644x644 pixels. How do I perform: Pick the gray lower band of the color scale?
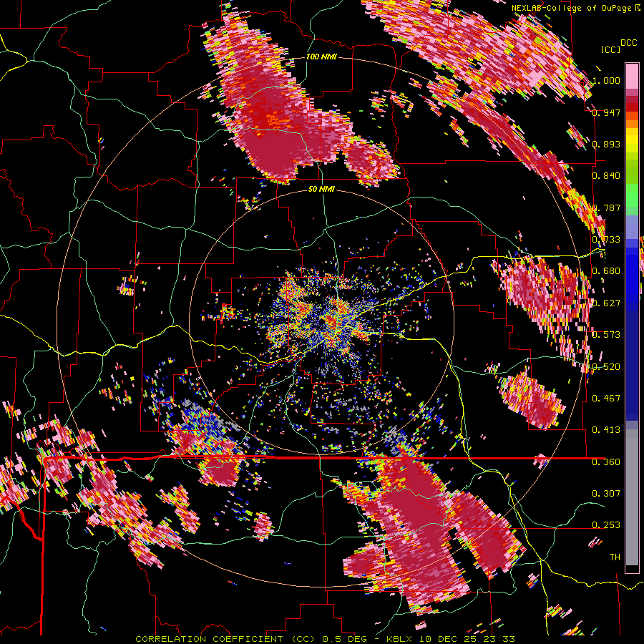point(632,497)
